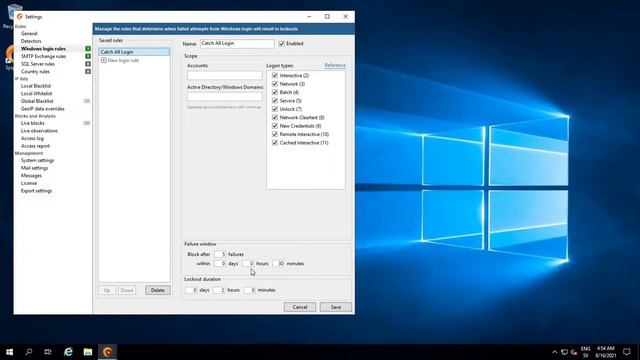Open Local Blacklist in sidebar
This screenshot has height=360, width=640.
click(36, 86)
